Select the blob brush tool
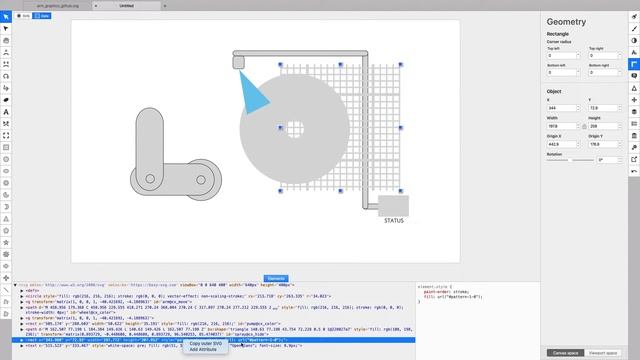The height and width of the screenshot is (360, 640). tap(6, 100)
